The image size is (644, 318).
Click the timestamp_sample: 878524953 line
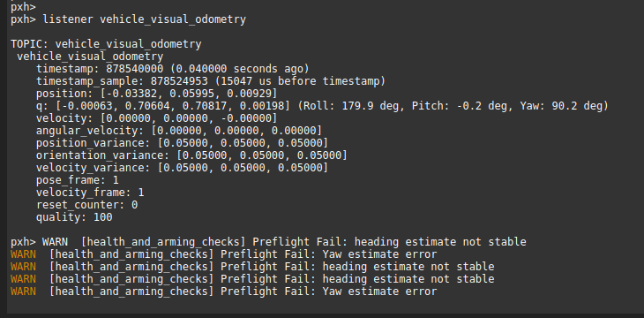(x=211, y=81)
